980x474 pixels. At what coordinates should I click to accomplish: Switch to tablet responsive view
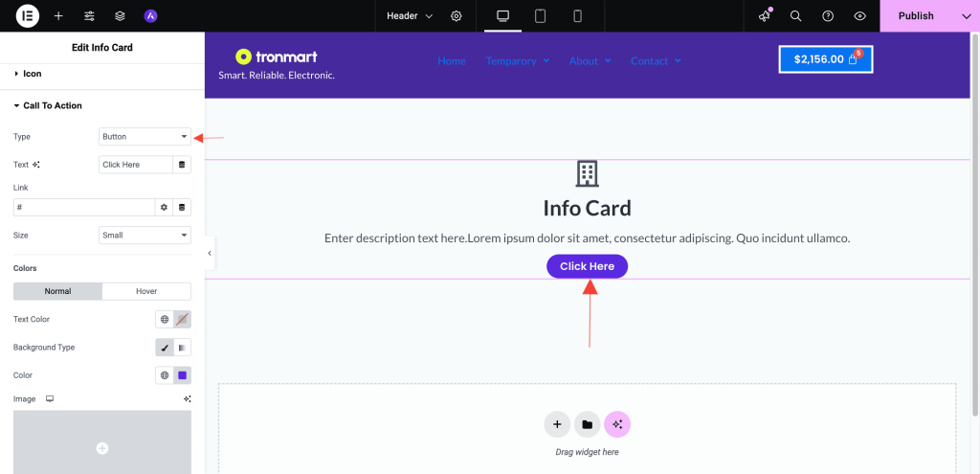(x=540, y=16)
